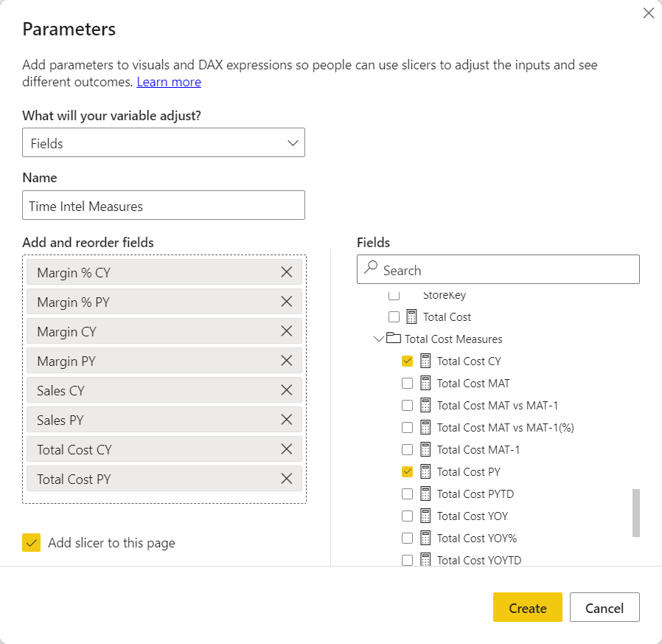The height and width of the screenshot is (644, 662).
Task: Click the search magnifier icon in Fields
Action: pos(372,269)
